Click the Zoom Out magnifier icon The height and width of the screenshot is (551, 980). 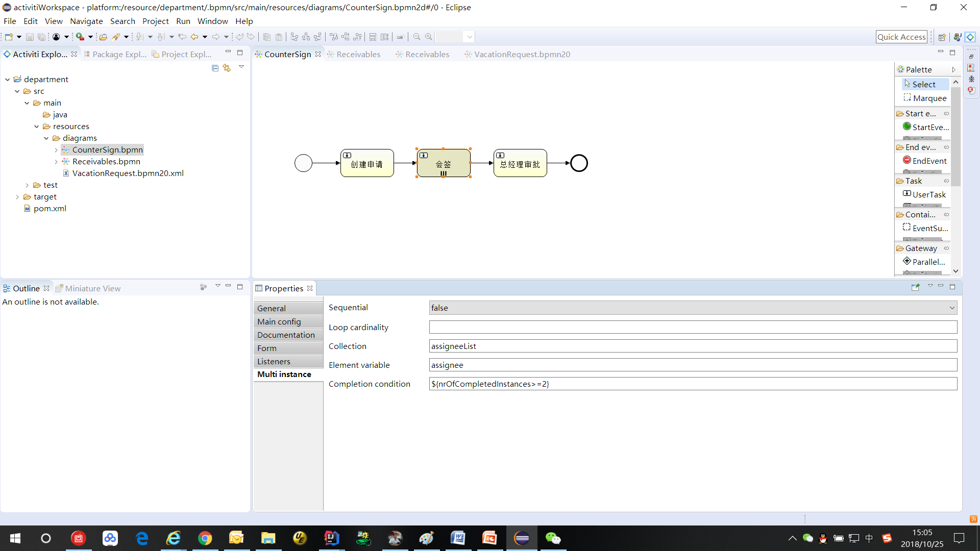pyautogui.click(x=416, y=37)
